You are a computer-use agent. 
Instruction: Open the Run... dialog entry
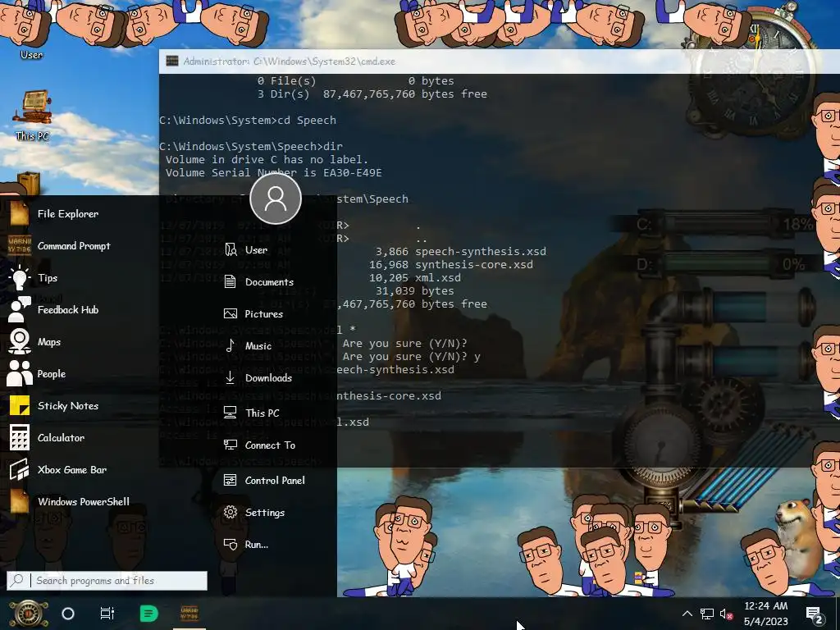246,545
